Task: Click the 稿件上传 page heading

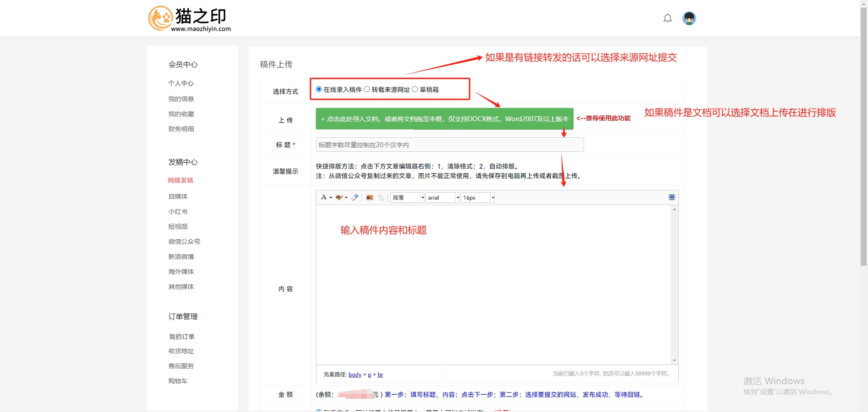Action: [276, 65]
